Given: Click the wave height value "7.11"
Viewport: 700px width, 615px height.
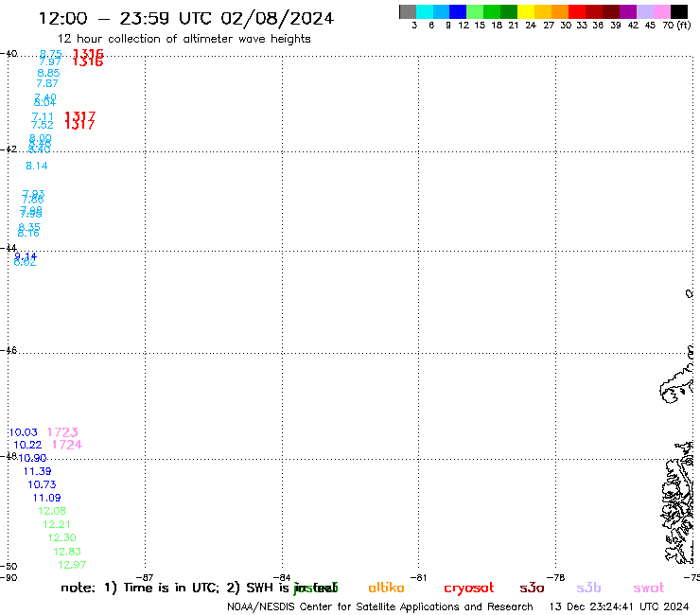Looking at the screenshot, I should coord(43,116).
